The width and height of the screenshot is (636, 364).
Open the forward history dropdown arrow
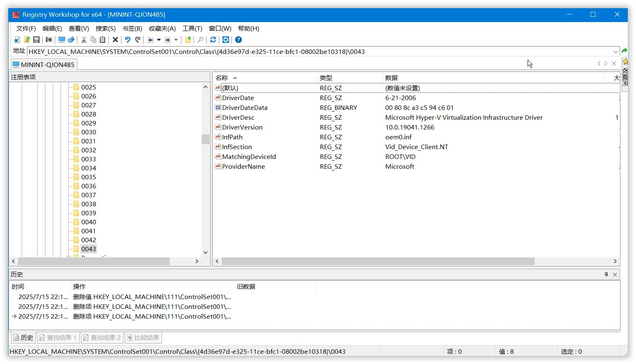coord(176,40)
